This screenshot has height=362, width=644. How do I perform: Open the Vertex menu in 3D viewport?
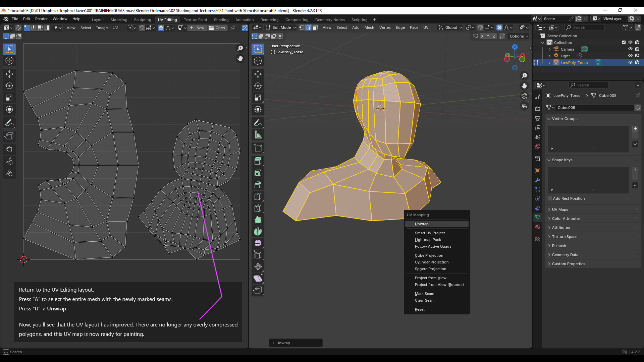pyautogui.click(x=385, y=27)
